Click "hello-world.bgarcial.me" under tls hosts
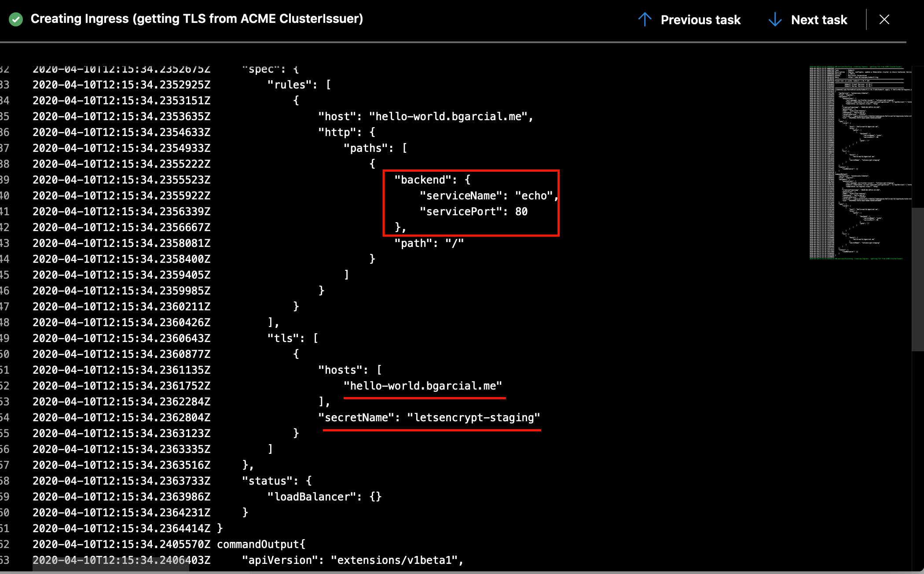 (x=423, y=386)
